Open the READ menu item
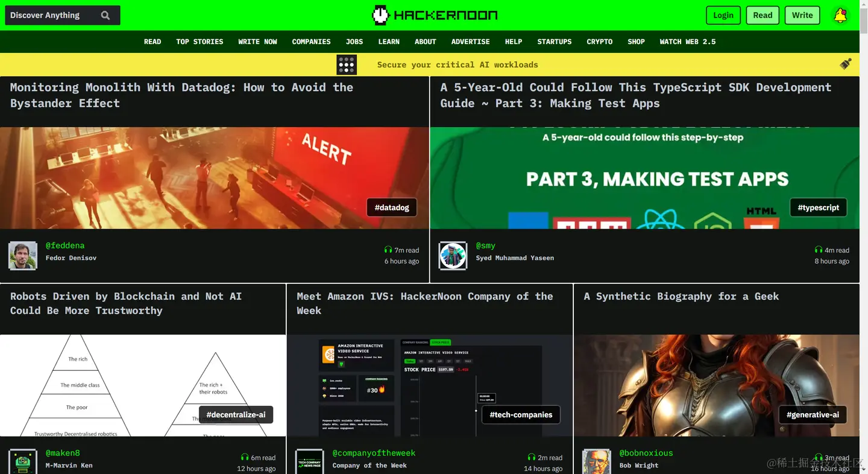This screenshot has height=474, width=868. (153, 42)
